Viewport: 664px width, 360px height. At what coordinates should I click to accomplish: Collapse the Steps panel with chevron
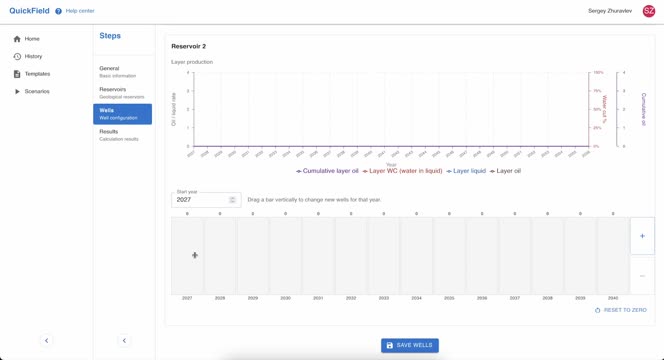[x=124, y=341]
